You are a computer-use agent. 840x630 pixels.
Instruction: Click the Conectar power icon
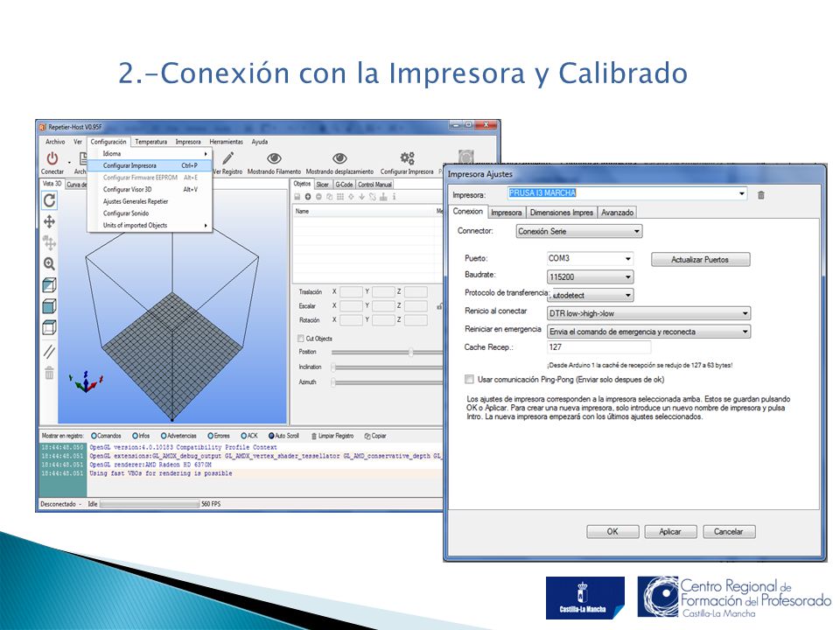coord(52,158)
